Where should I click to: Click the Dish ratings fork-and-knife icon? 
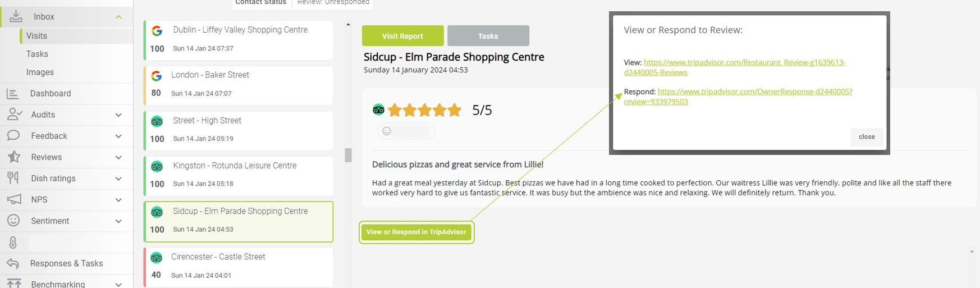(x=13, y=179)
